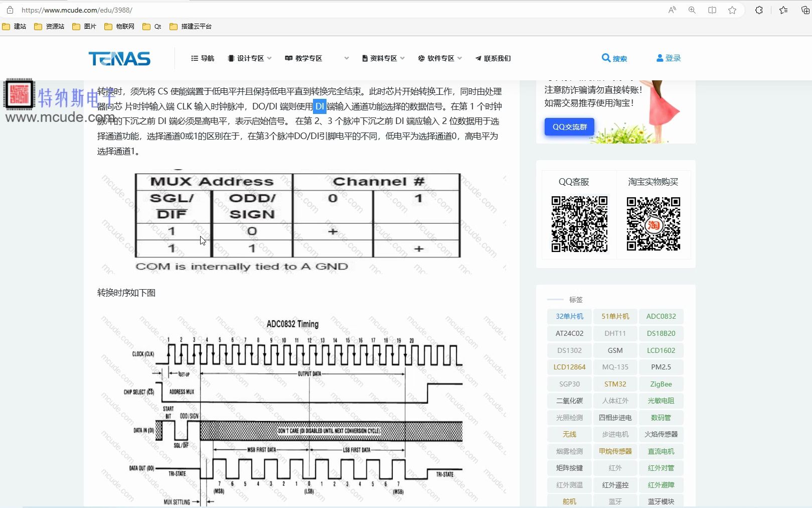The height and width of the screenshot is (508, 812).
Task: Click the TENAS site logo
Action: tap(119, 59)
